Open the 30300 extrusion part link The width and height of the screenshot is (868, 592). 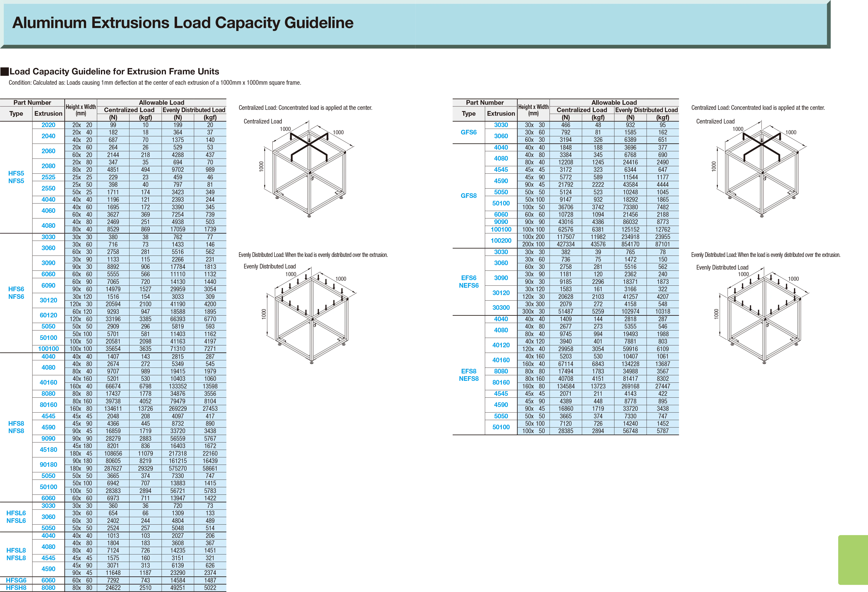tap(501, 307)
